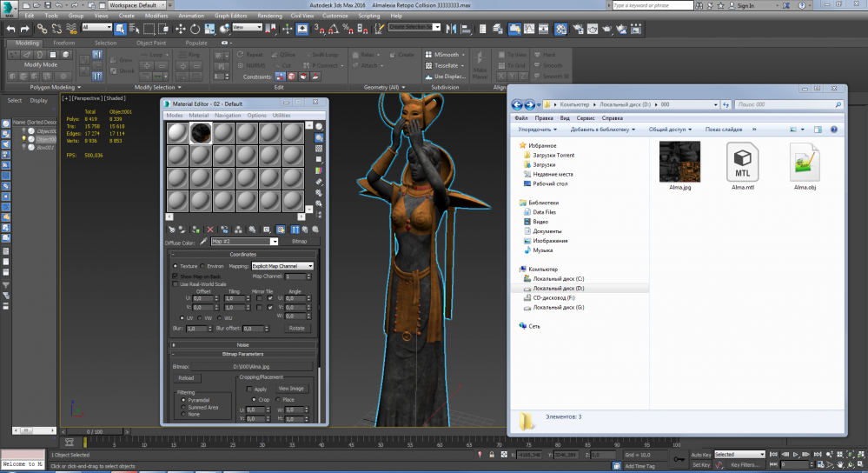Open Explicit Map Channel mapping dropdown
The image size is (868, 473).
click(282, 266)
